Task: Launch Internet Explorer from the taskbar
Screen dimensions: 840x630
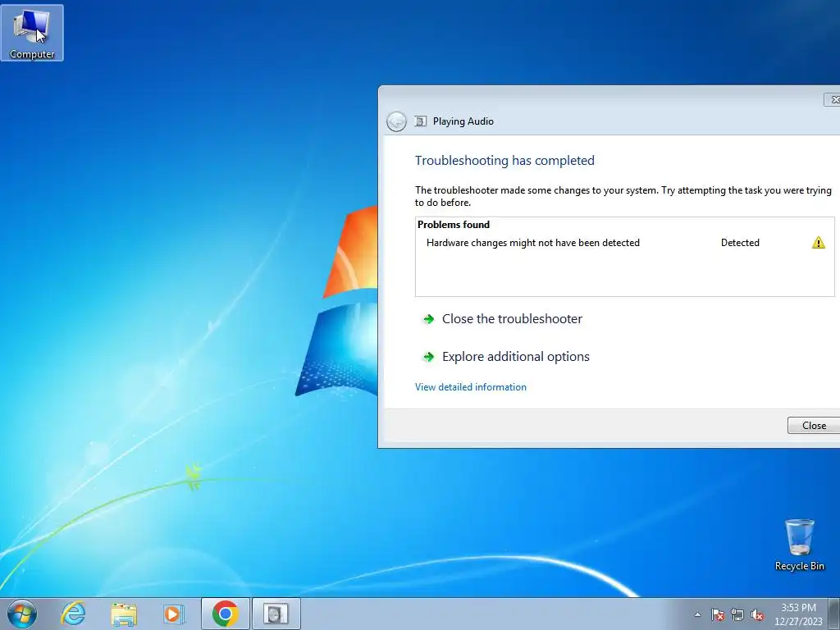Action: point(73,614)
